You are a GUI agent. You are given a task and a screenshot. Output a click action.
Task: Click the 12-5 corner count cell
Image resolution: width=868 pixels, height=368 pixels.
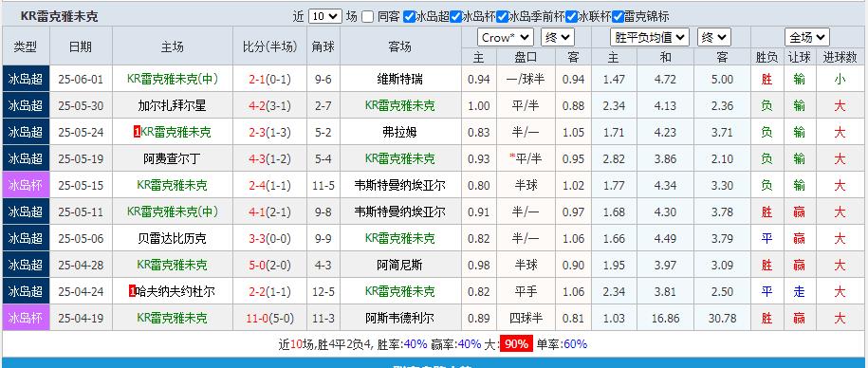pyautogui.click(x=323, y=291)
